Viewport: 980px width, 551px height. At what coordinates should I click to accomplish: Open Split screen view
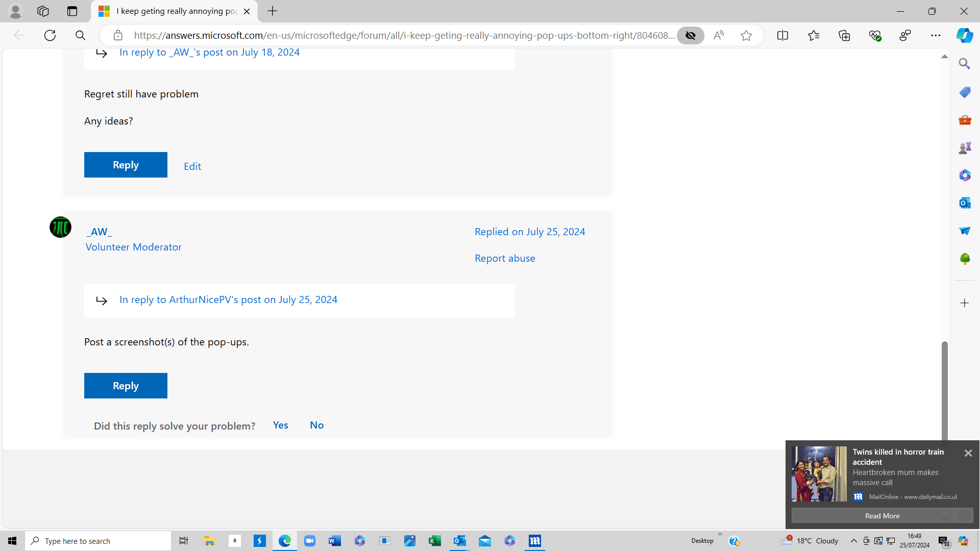(x=782, y=35)
